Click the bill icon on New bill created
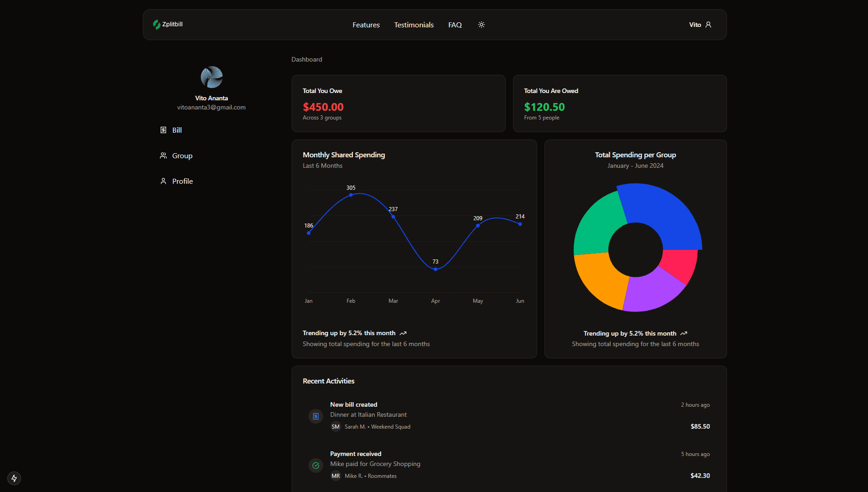868x492 pixels. coord(315,416)
